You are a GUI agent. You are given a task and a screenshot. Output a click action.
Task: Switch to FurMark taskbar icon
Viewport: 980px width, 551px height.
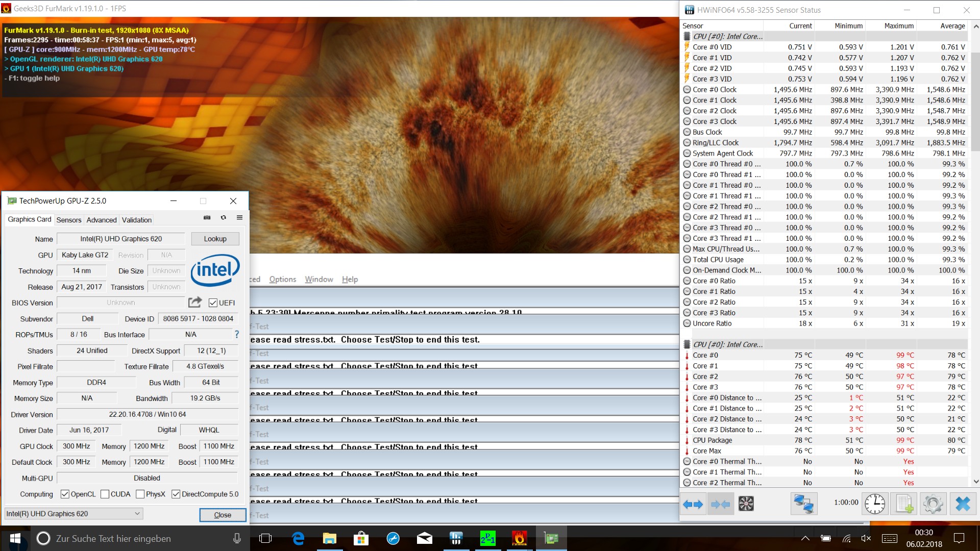[x=520, y=538]
